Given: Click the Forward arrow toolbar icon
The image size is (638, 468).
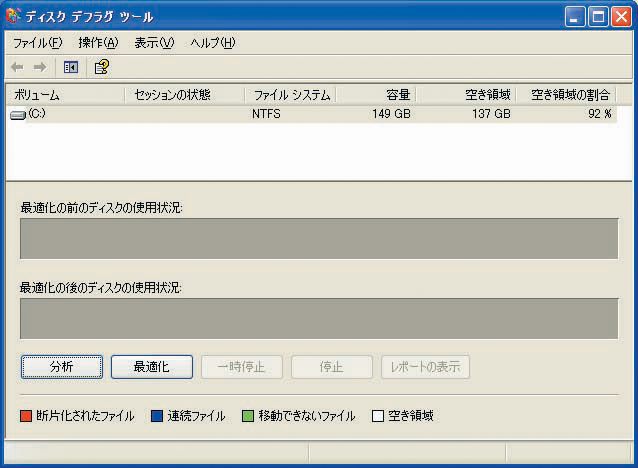Looking at the screenshot, I should (x=40, y=67).
